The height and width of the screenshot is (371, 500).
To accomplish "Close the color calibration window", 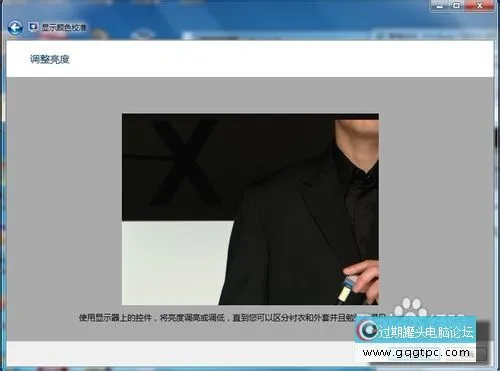I will pyautogui.click(x=479, y=6).
